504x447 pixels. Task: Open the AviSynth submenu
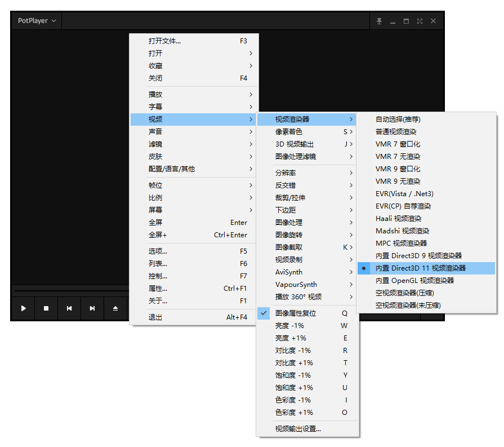tap(307, 272)
